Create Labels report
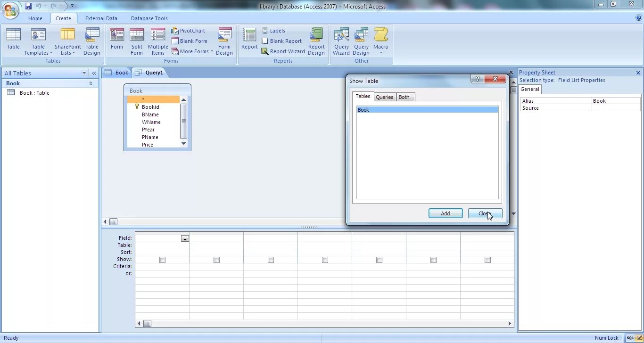Viewport: 644px width, 343px height. point(273,31)
